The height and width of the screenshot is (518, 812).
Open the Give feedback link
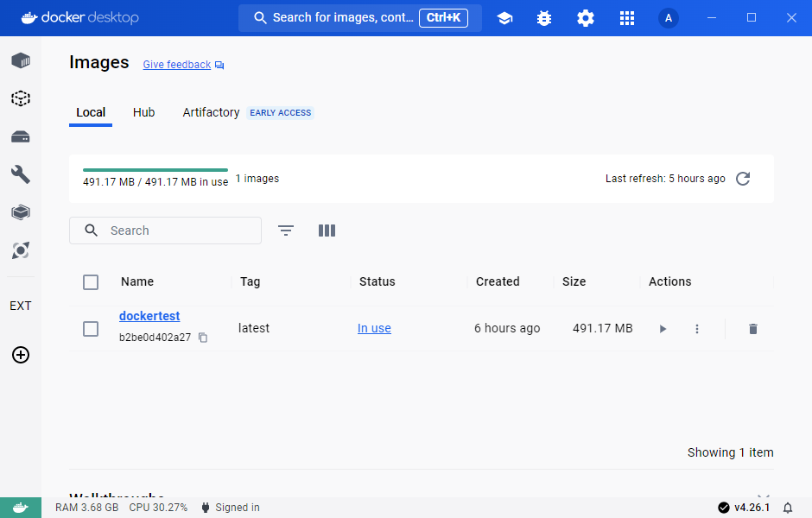[x=176, y=65]
